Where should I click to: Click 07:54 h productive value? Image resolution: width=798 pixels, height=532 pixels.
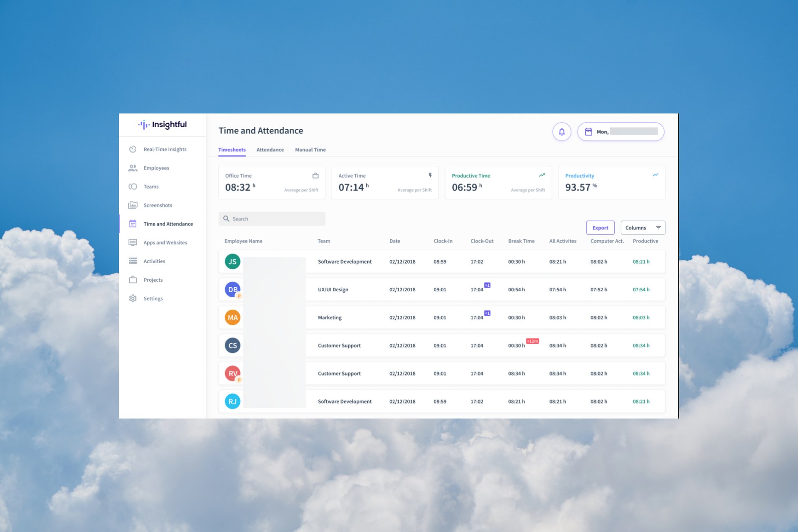point(641,290)
